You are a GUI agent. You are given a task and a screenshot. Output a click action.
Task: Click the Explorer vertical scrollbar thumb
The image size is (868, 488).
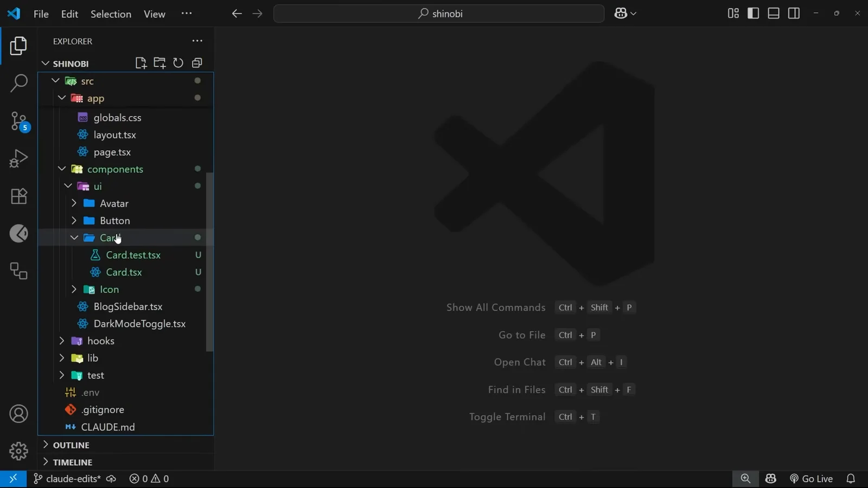tap(209, 262)
